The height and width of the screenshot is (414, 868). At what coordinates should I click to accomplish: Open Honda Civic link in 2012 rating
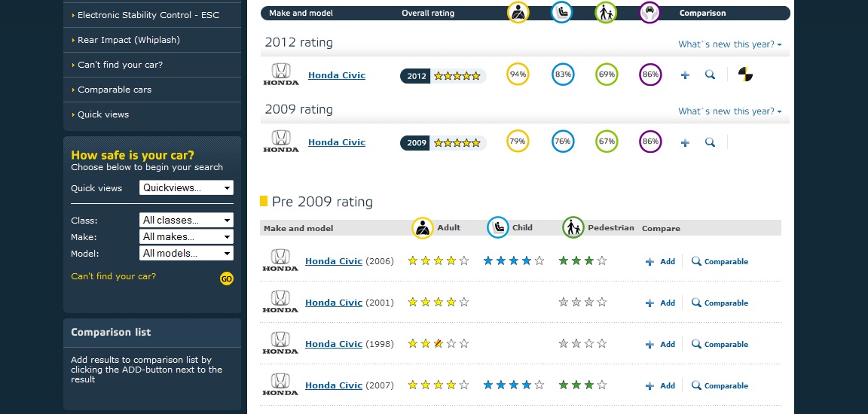(337, 75)
